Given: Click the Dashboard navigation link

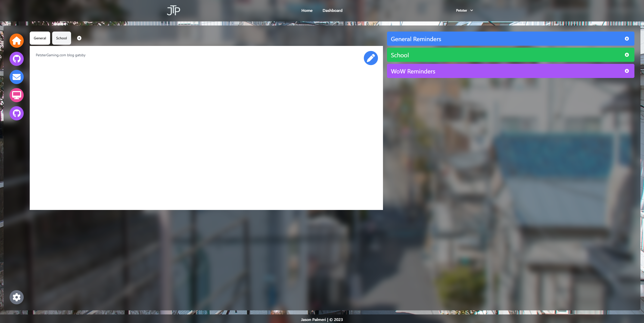Looking at the screenshot, I should tap(332, 10).
